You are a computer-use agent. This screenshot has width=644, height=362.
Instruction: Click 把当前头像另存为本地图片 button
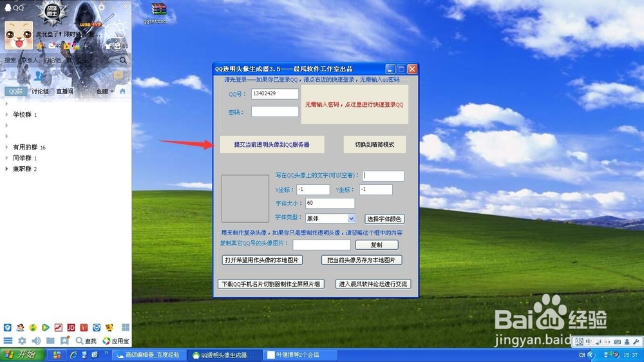coord(361,260)
